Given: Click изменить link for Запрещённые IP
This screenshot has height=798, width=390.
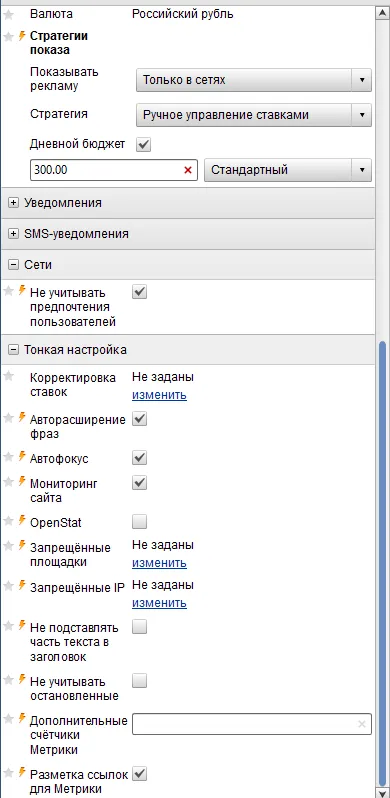Looking at the screenshot, I should point(159,603).
